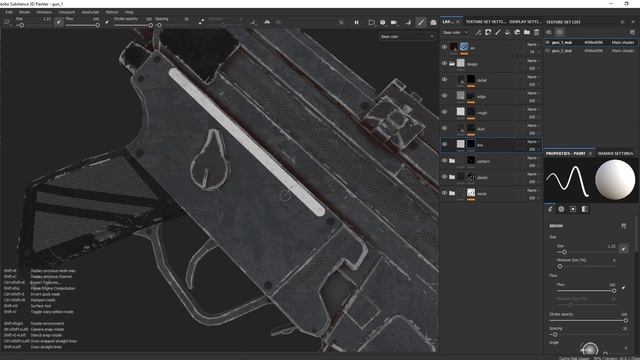Toggle size pen pressure in top toolbar
The height and width of the screenshot is (360, 640).
click(x=59, y=22)
